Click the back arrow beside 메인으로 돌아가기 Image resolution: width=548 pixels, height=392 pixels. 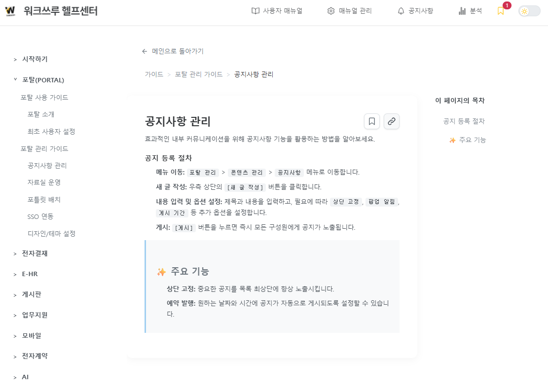pos(144,51)
